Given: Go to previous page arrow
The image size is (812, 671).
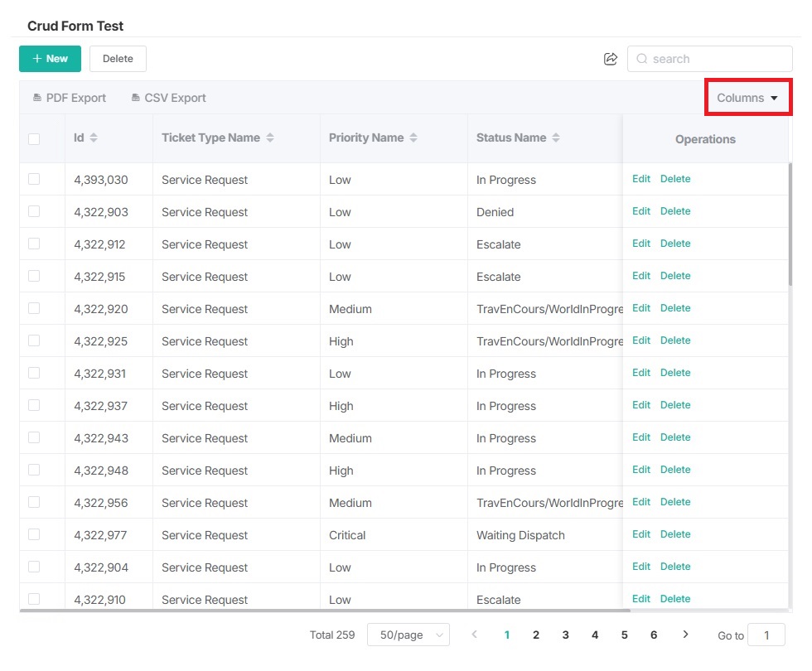Looking at the screenshot, I should click(x=474, y=635).
